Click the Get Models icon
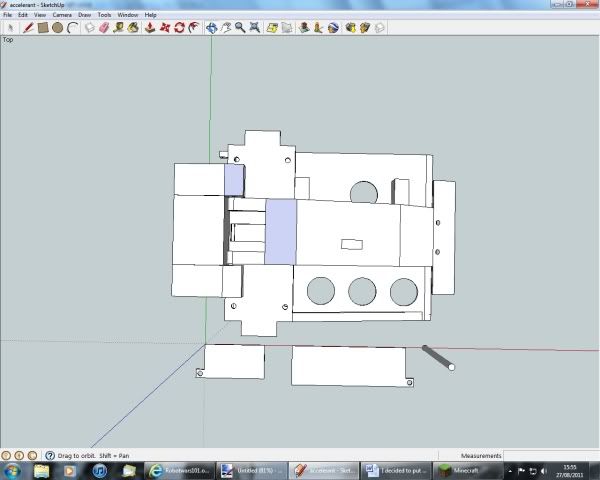The image size is (600, 480). (x=350, y=28)
